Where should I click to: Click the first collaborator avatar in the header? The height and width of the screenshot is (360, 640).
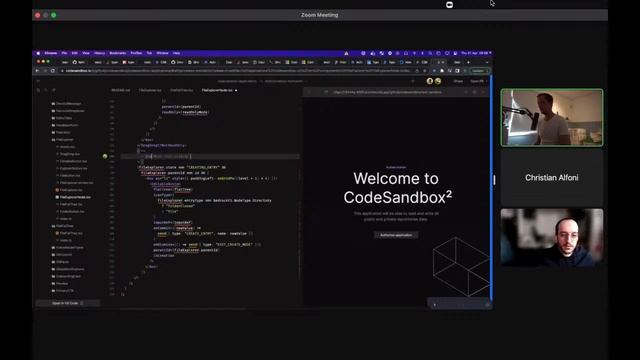coord(429,81)
